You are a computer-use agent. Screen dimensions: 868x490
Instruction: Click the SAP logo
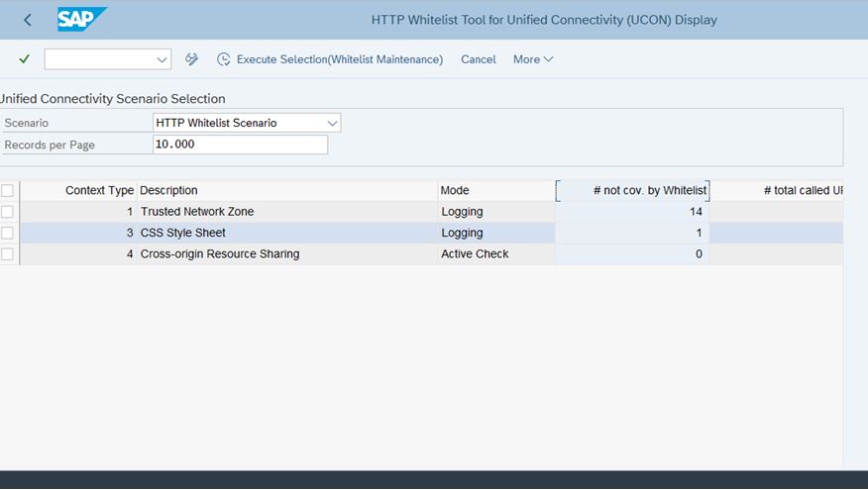81,20
